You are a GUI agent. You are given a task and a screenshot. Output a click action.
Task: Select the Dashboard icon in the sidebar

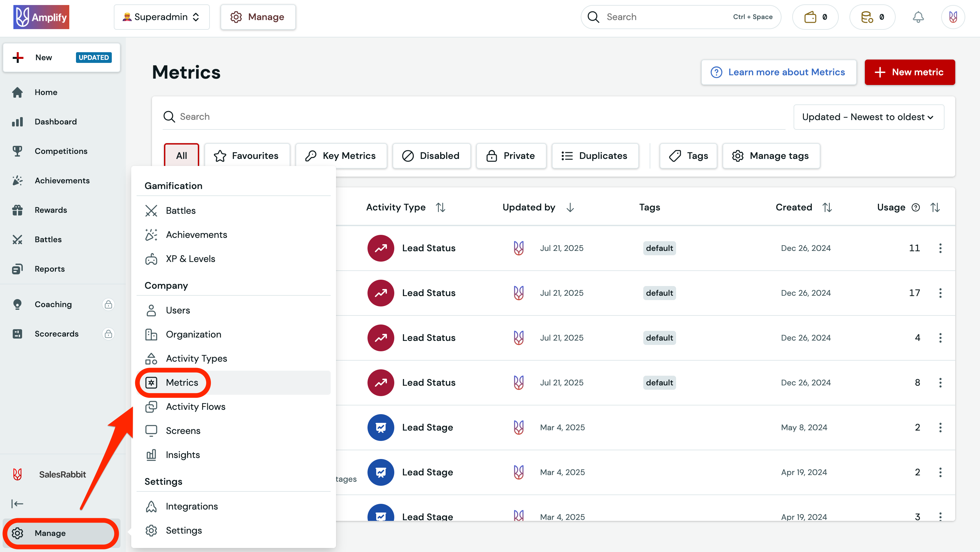(17, 122)
